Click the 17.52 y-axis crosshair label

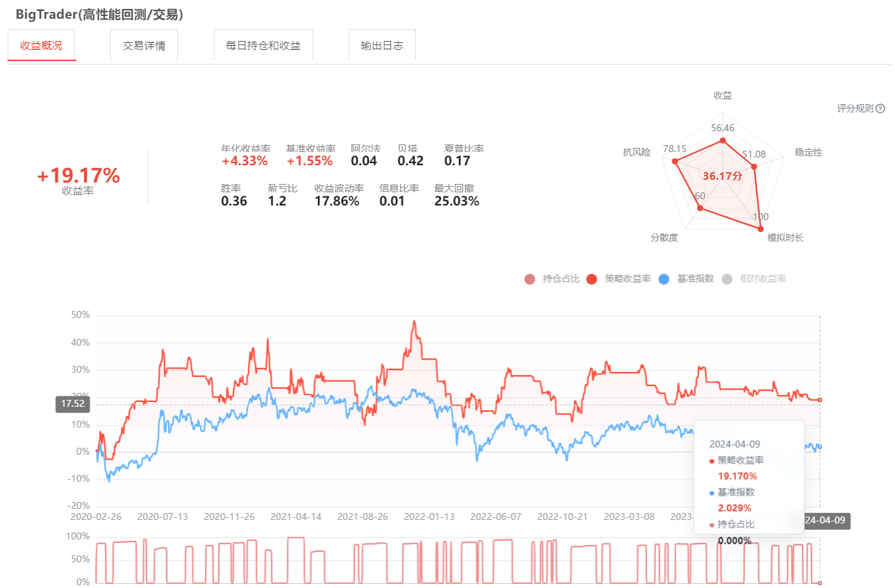(72, 404)
